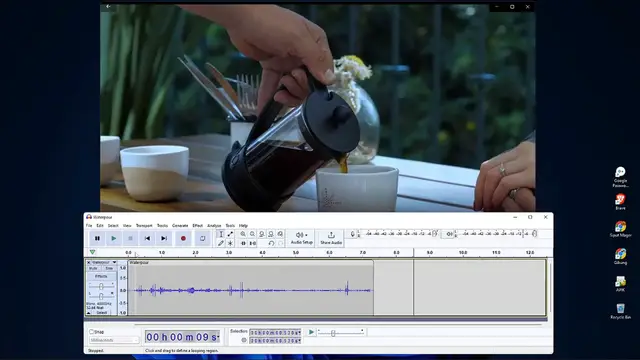640x360 pixels.
Task: Click Trim audio outside selection icon
Action: tap(243, 243)
